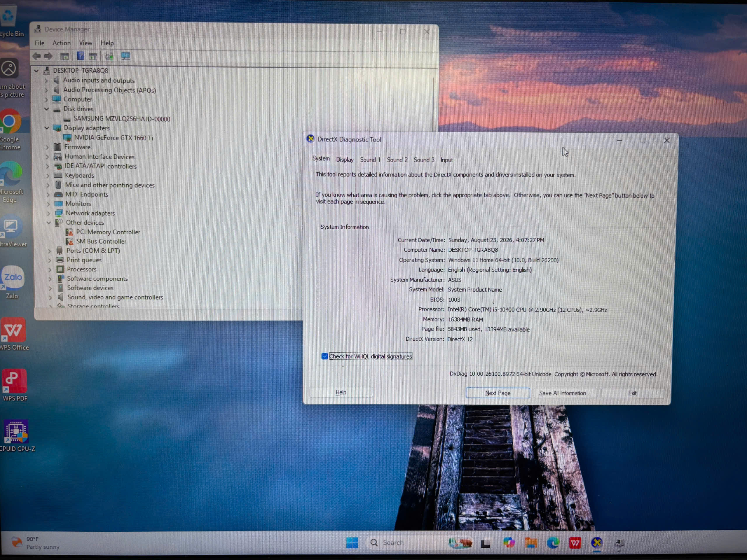Screen dimensions: 747x560
Task: Collapse the Display adapters category
Action: point(47,128)
